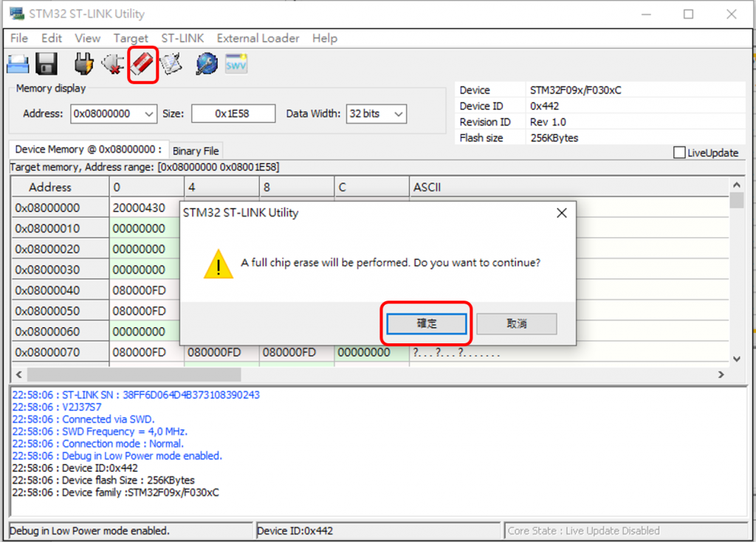Close the full chip erase dialog
The width and height of the screenshot is (756, 542).
[x=562, y=213]
